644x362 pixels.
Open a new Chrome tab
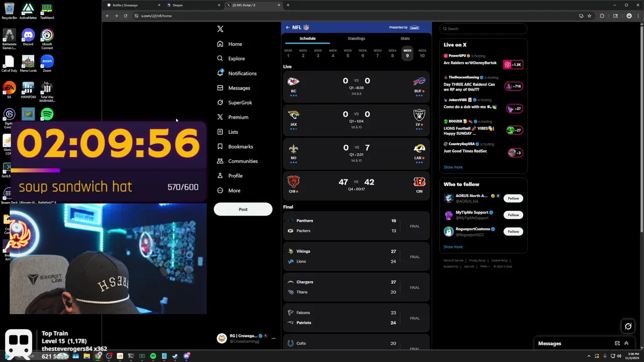[x=288, y=5]
